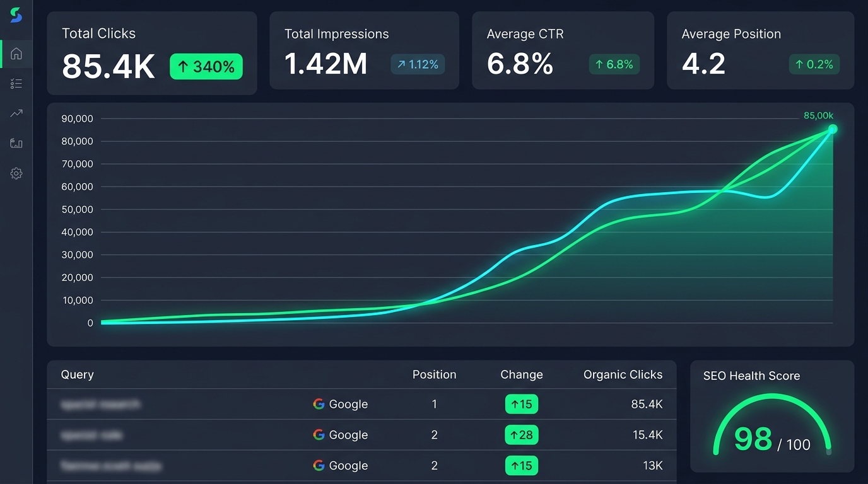Sort the table by the Position column header
The height and width of the screenshot is (484, 868).
pos(434,374)
